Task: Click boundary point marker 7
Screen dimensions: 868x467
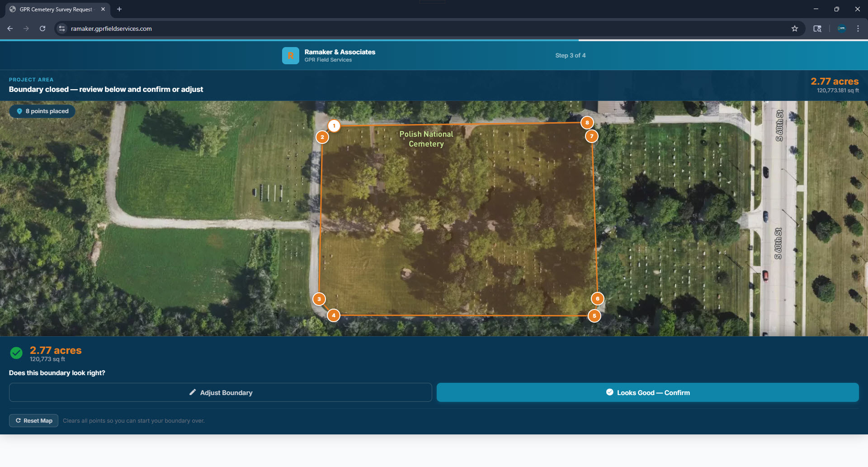Action: coord(592,136)
